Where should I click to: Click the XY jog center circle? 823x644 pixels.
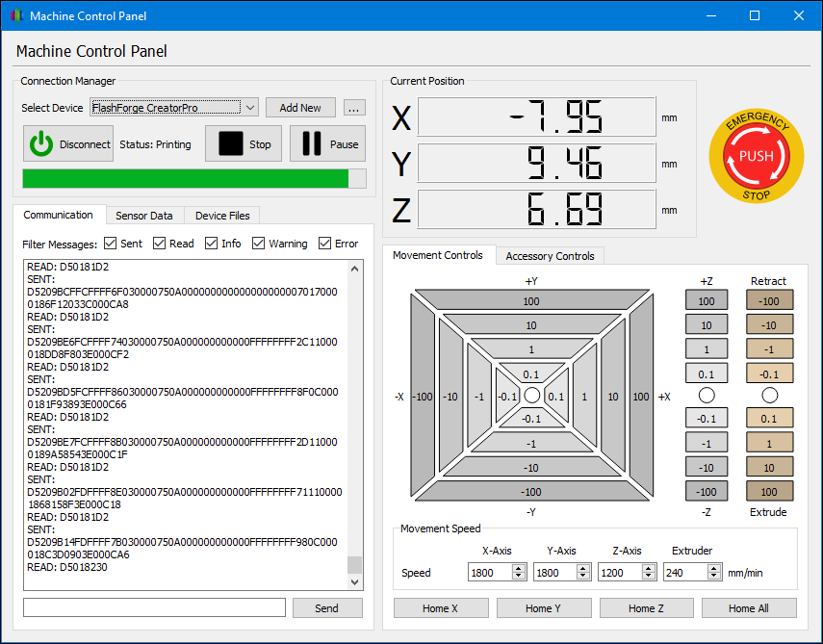531,396
